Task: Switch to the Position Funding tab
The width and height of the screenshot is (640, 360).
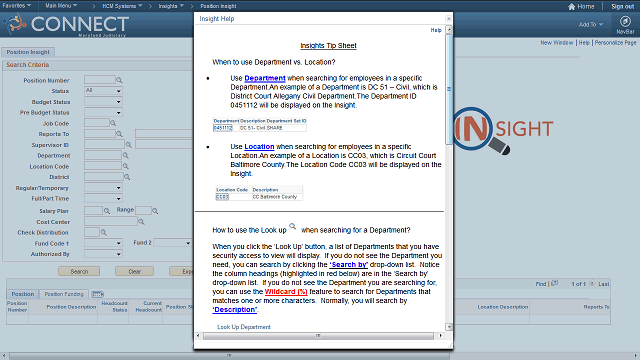Action: pyautogui.click(x=64, y=294)
